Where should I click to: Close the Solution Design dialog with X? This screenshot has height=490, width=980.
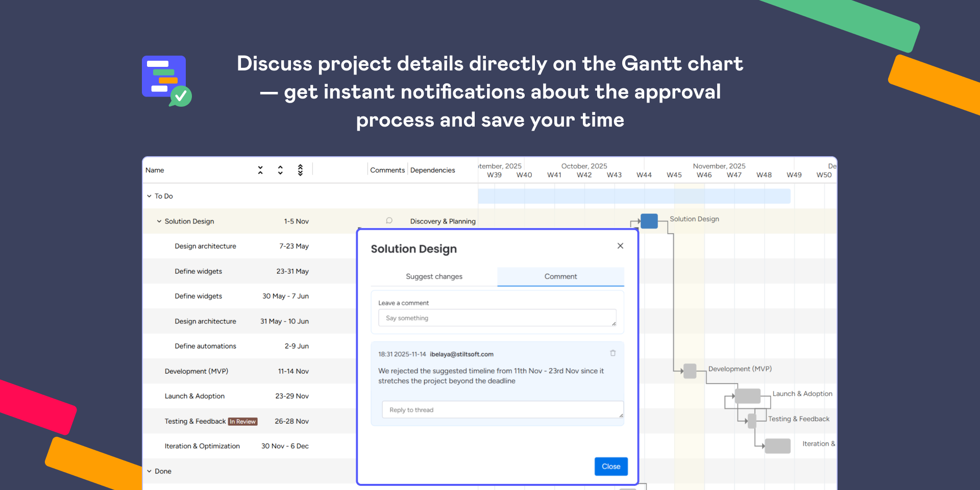tap(620, 246)
